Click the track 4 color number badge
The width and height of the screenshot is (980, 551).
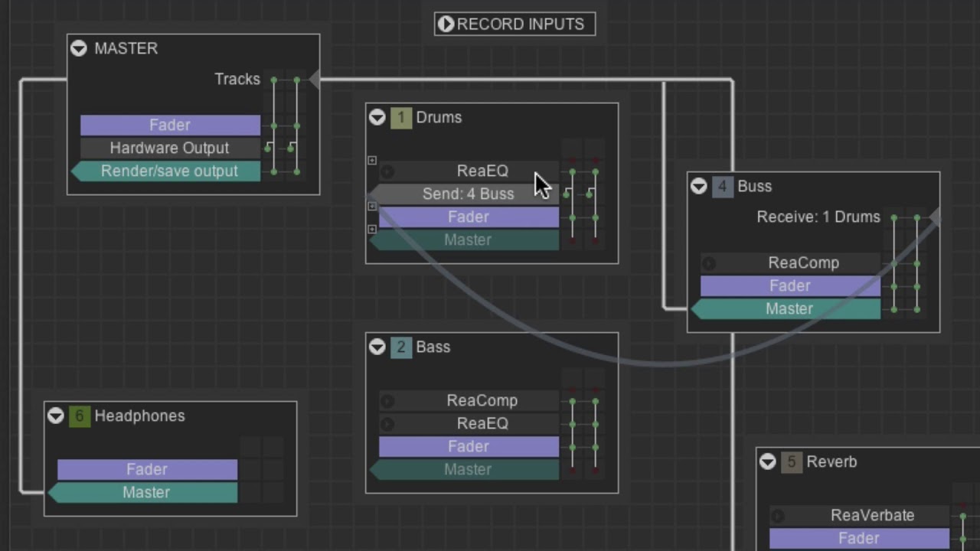pos(722,187)
